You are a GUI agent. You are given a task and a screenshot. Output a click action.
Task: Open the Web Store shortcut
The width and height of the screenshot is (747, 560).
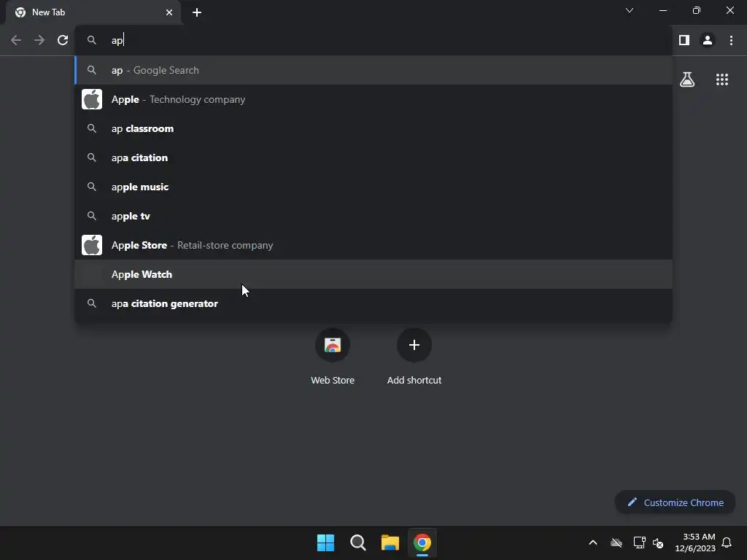tap(333, 357)
